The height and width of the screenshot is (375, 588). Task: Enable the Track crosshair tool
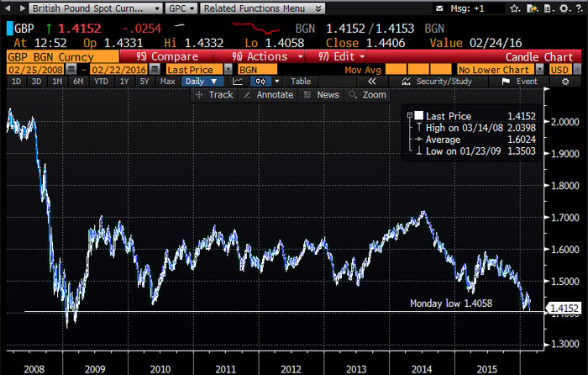[214, 95]
